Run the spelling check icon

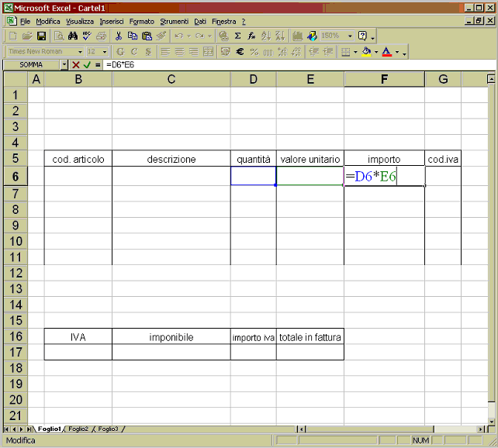(87, 36)
